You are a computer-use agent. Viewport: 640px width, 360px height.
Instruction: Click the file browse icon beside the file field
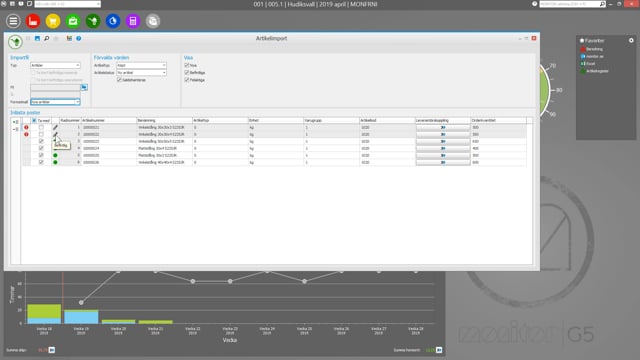click(84, 87)
